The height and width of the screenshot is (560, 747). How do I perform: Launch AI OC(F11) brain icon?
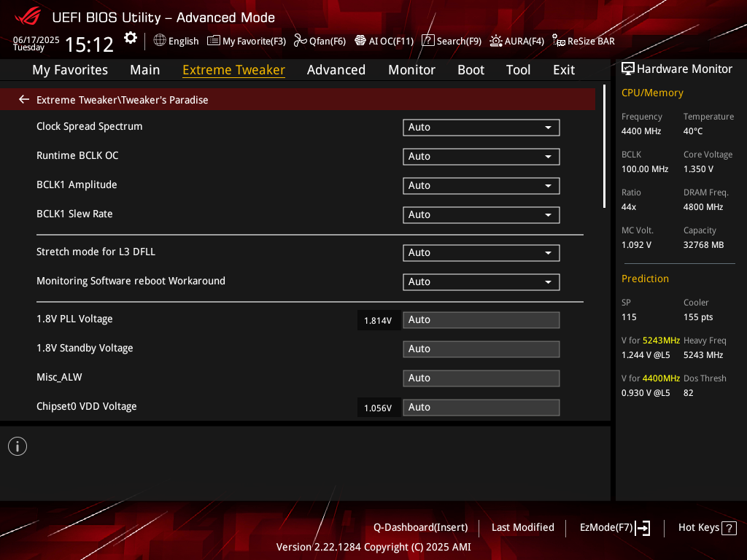point(360,41)
